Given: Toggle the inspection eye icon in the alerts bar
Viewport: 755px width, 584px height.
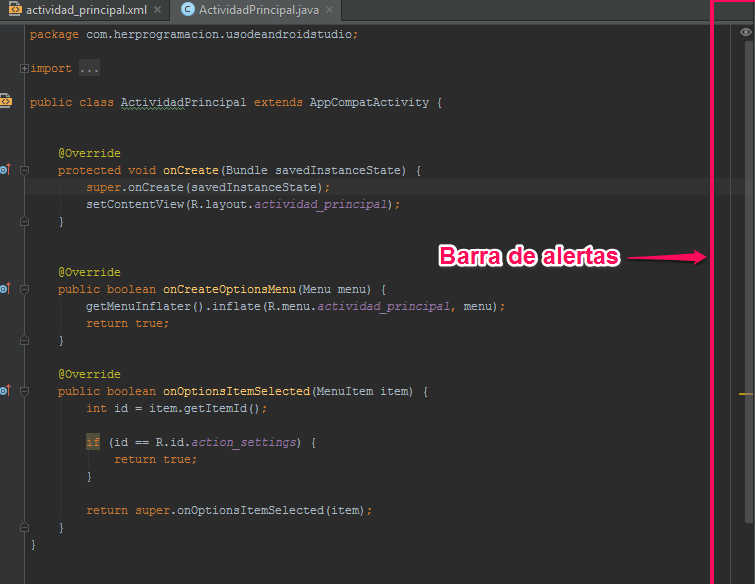Looking at the screenshot, I should (x=745, y=32).
